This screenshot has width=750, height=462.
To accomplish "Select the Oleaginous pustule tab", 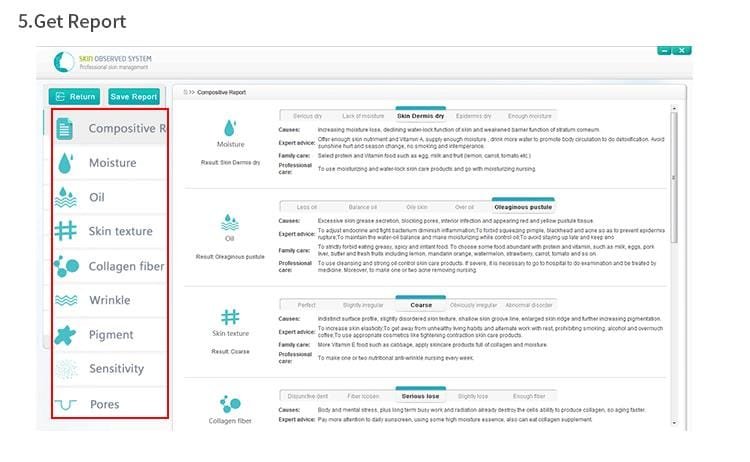I will pyautogui.click(x=523, y=207).
